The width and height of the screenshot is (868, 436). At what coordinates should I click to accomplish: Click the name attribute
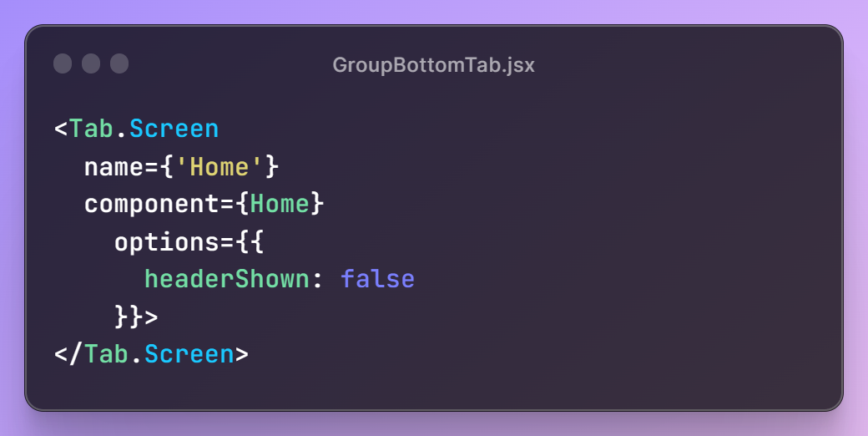[x=114, y=167]
